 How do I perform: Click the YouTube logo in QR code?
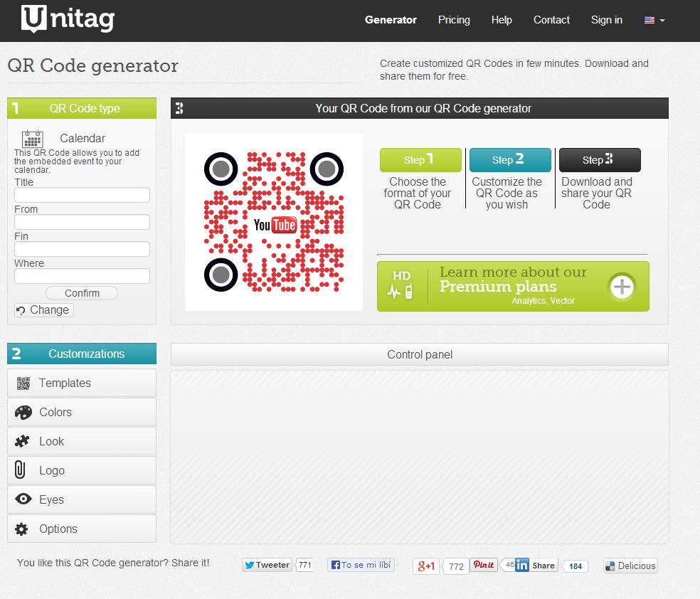point(275,225)
